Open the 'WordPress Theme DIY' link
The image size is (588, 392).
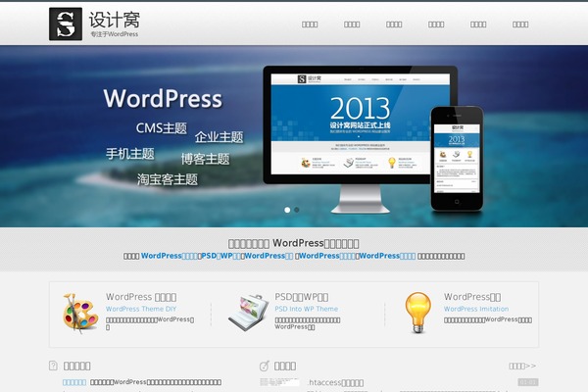pyautogui.click(x=141, y=309)
